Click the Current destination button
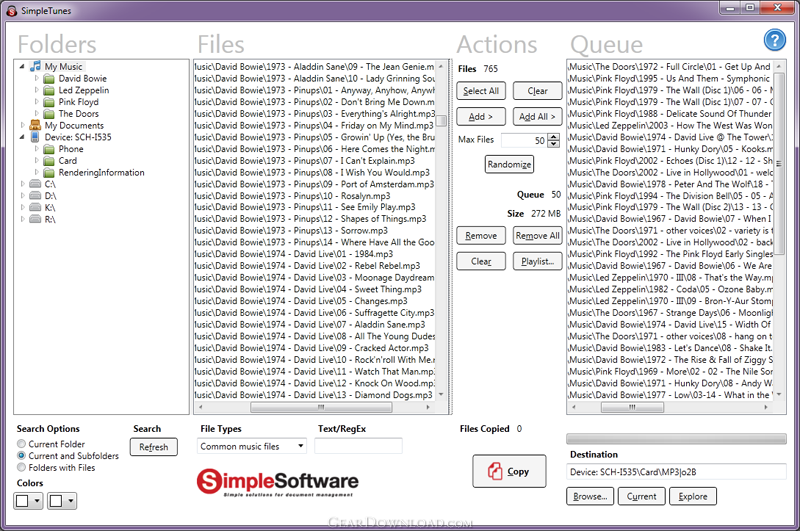 point(641,496)
